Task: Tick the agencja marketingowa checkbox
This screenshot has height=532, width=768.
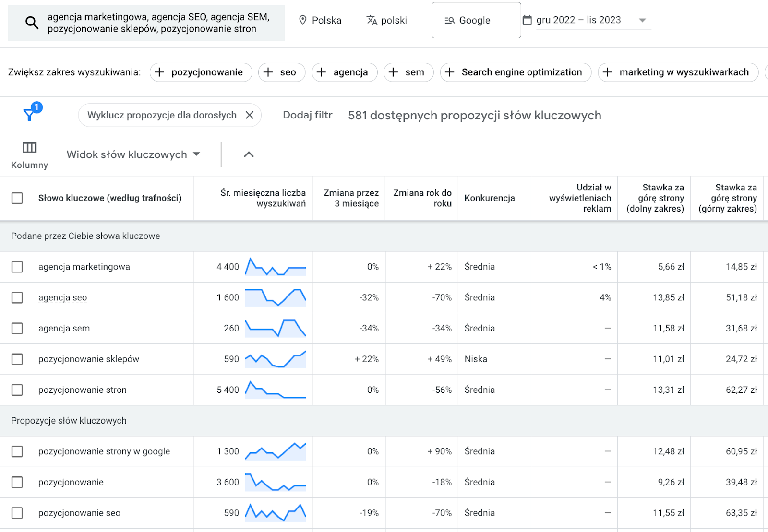Action: 17,267
